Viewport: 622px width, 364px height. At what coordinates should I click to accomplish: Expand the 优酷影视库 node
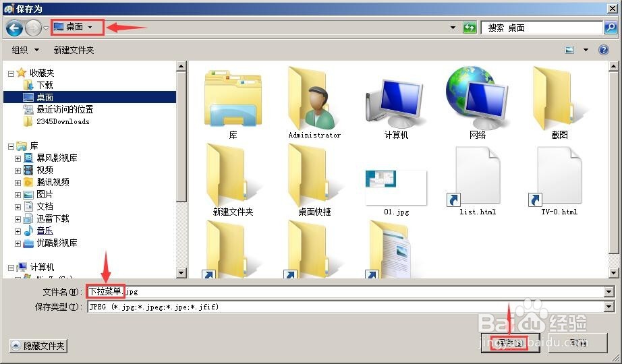18,243
